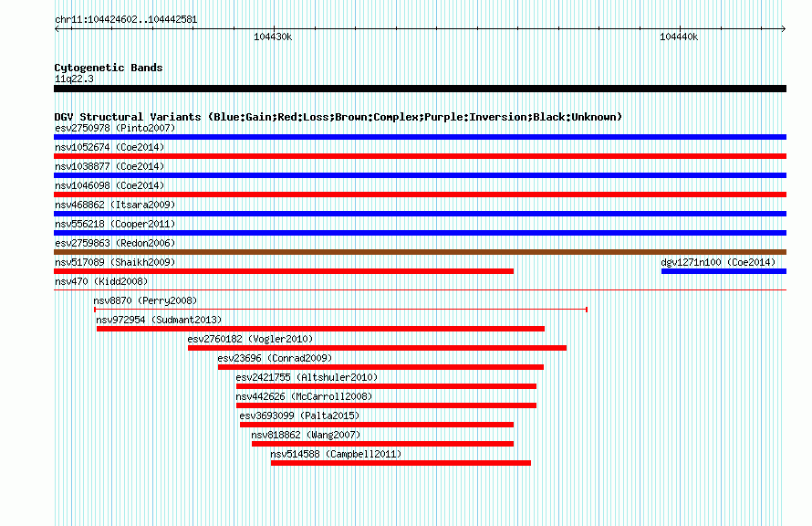Open nsv1046098 (Coe2014) variant label
Image resolution: width=812 pixels, height=526 pixels.
[109, 185]
